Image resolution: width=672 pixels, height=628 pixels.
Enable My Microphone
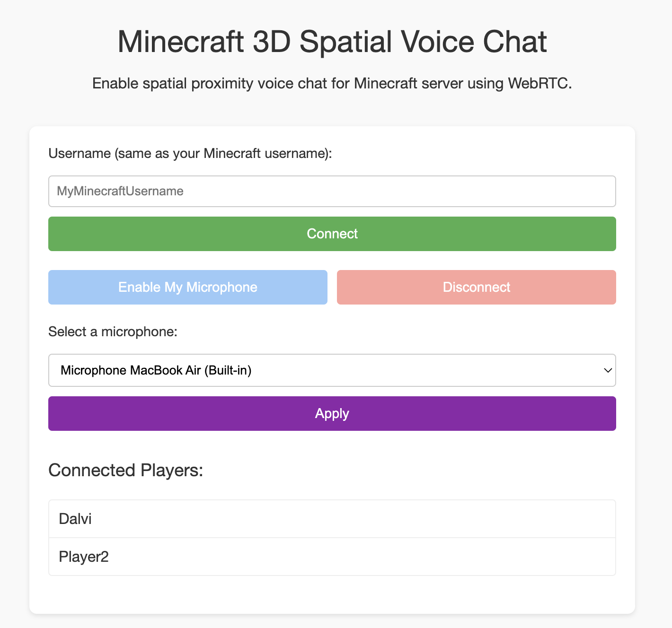(187, 287)
